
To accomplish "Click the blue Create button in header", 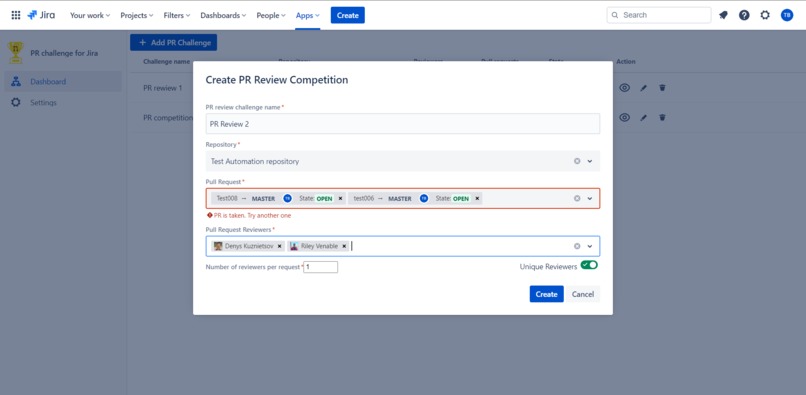I will click(x=347, y=15).
